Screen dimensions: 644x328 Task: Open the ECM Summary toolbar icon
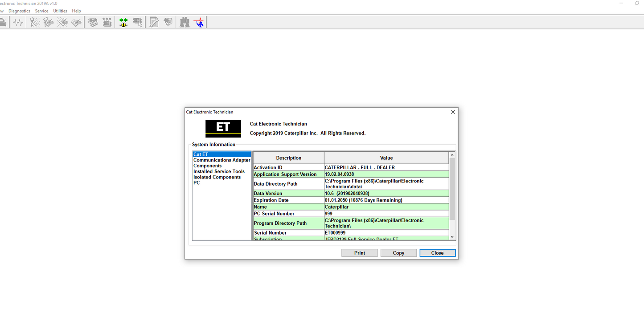pyautogui.click(x=93, y=22)
